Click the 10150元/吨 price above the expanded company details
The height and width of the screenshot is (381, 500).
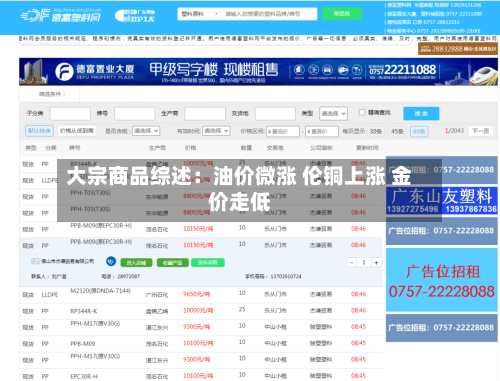[x=198, y=245]
